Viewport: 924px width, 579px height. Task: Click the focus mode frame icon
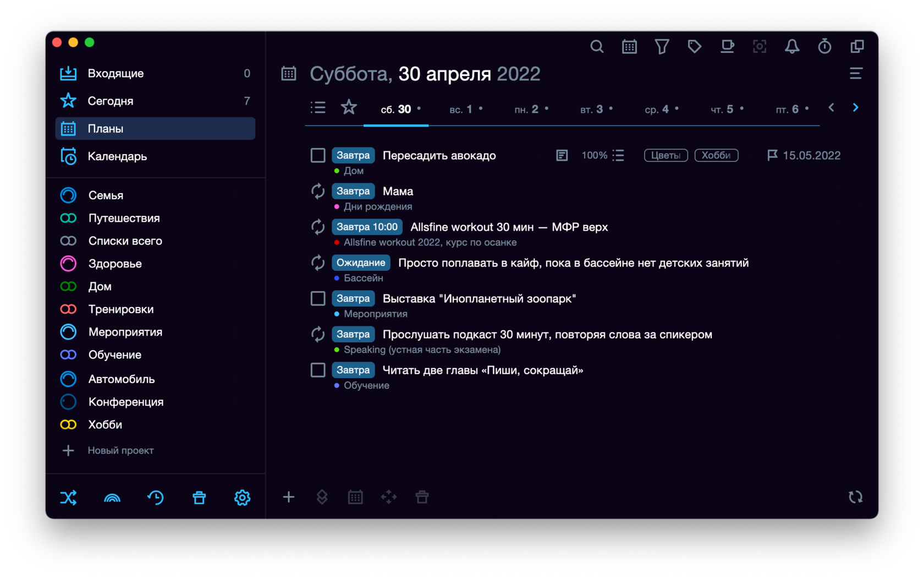(x=760, y=47)
